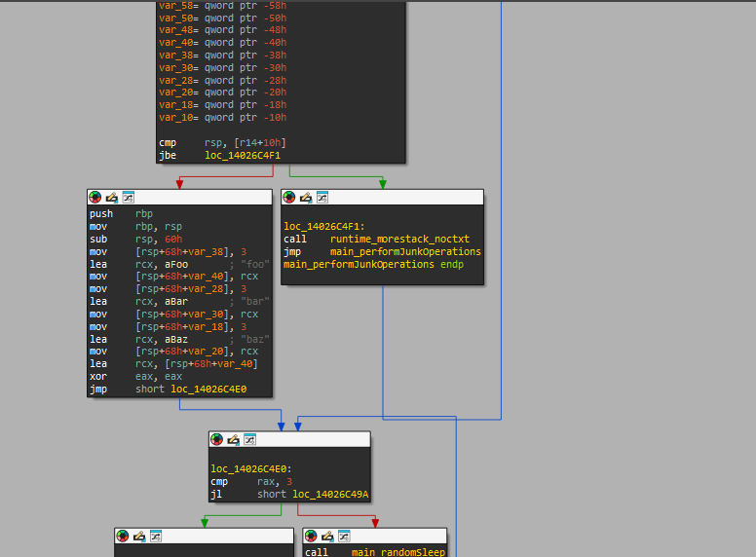Click the pencil edit icon on the main_randomSleep block
Viewport: 756px width, 557px height.
[327, 536]
